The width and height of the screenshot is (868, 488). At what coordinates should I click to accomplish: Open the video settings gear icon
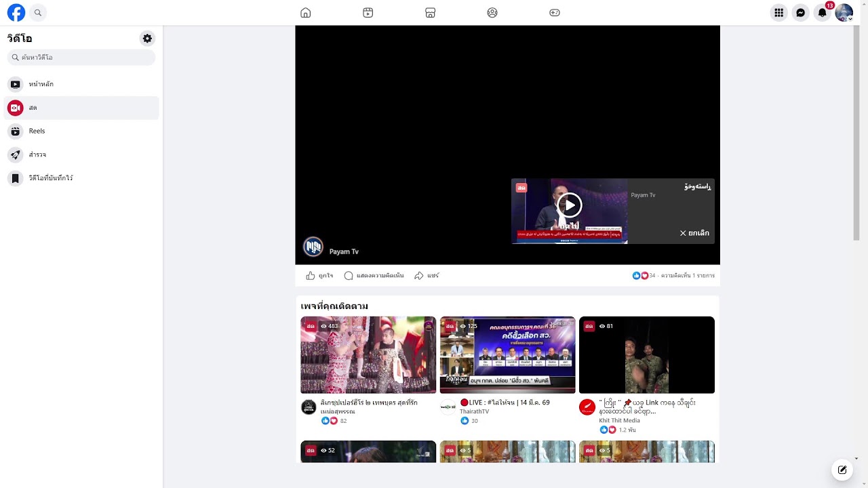[147, 39]
